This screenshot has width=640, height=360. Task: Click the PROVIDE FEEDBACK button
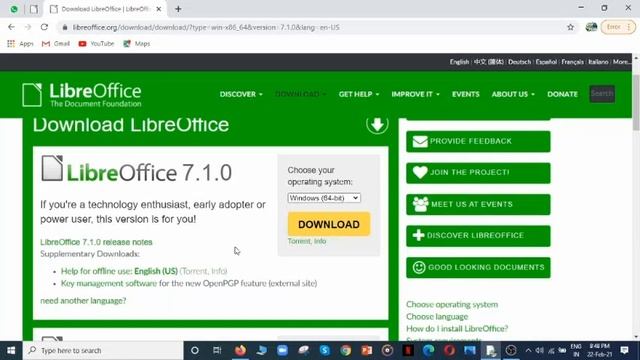tap(478, 141)
